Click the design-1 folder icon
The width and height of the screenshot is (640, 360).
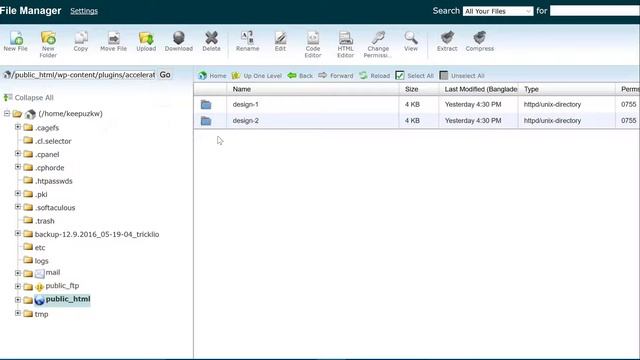pos(206,104)
